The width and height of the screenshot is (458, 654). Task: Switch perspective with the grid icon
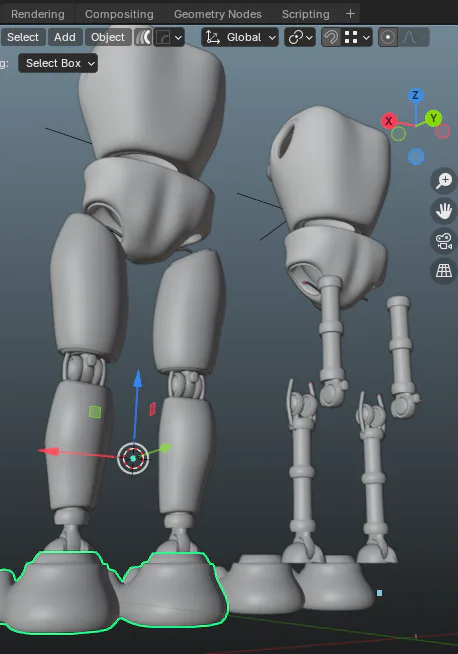[444, 271]
